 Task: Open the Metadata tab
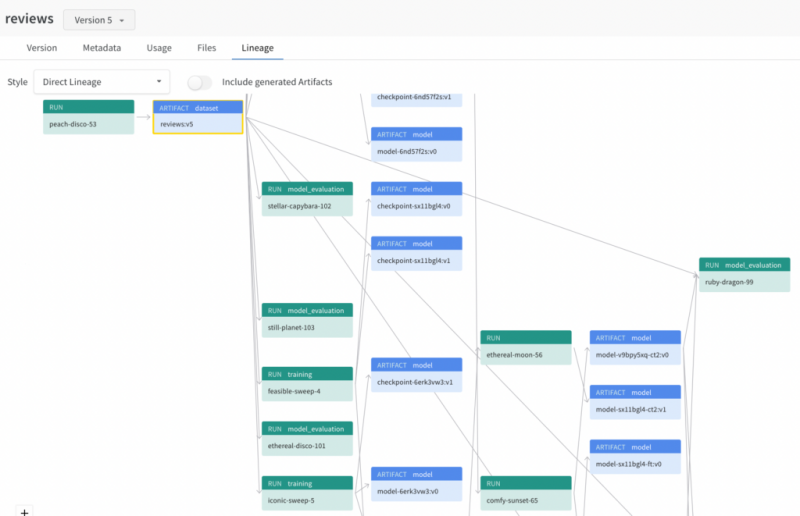point(102,48)
